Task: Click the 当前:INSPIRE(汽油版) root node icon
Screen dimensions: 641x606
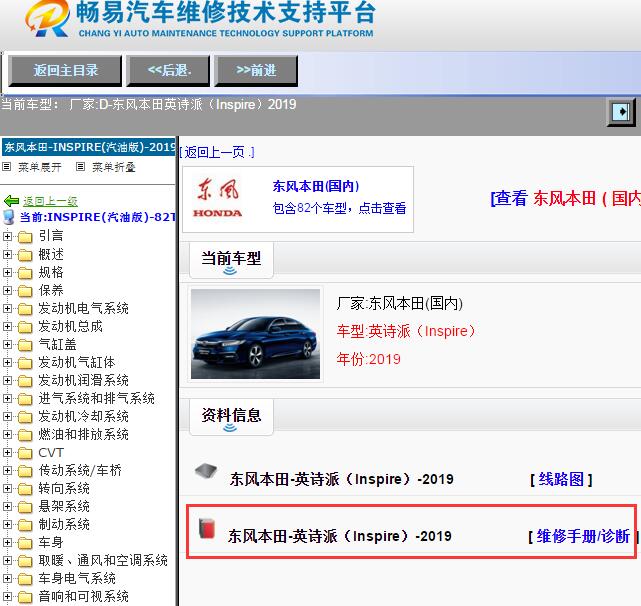Action: click(x=9, y=217)
